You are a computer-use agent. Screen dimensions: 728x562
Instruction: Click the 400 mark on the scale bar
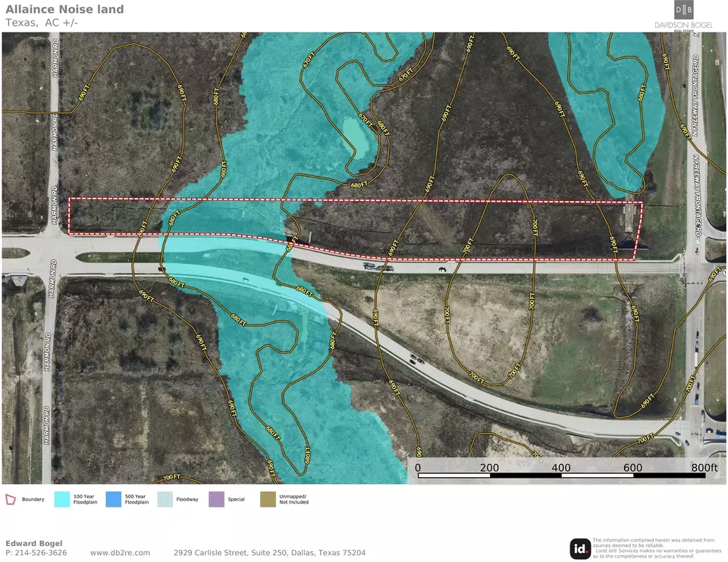pyautogui.click(x=561, y=467)
